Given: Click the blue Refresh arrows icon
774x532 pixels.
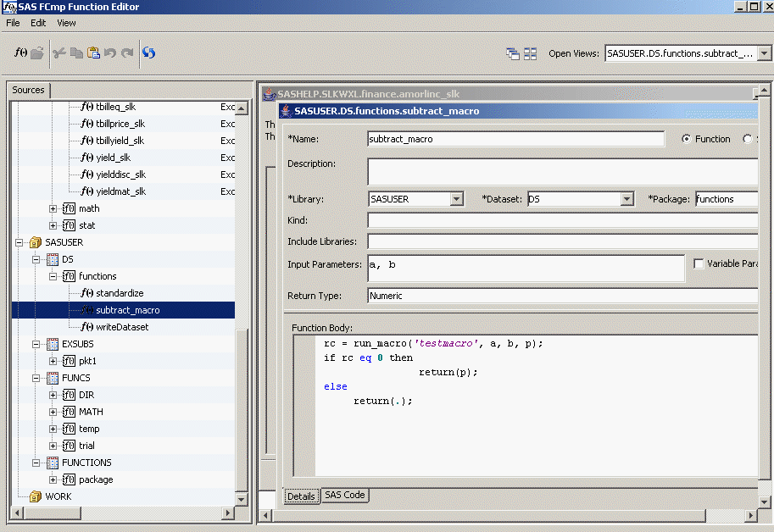Looking at the screenshot, I should pyautogui.click(x=148, y=53).
